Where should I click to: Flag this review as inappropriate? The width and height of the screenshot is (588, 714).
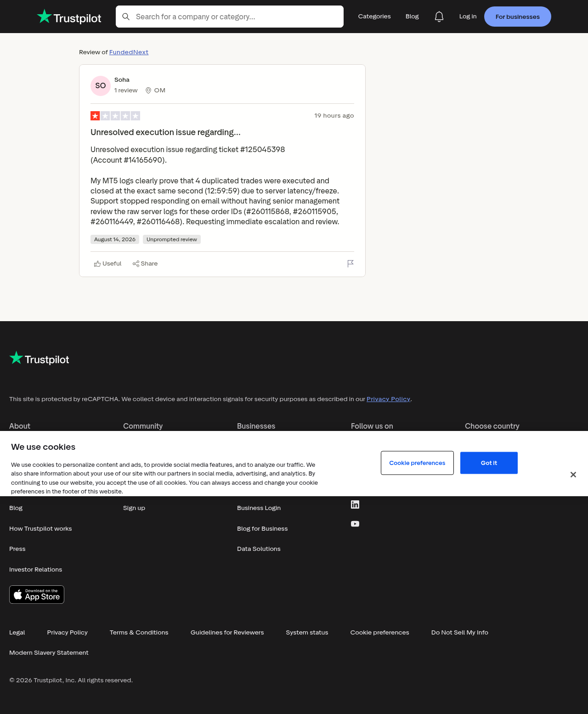[351, 263]
